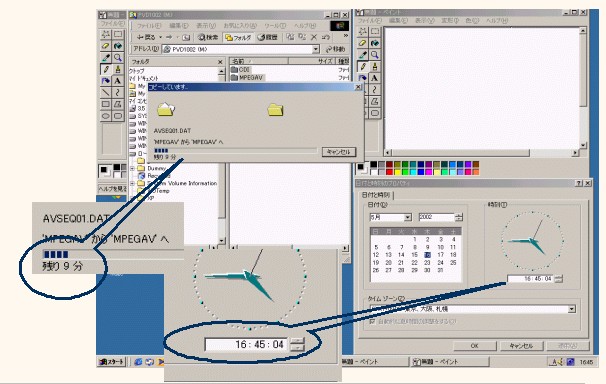Open the 履歴 history button in Explorer toolbar
This screenshot has height=384, width=606.
pos(267,37)
